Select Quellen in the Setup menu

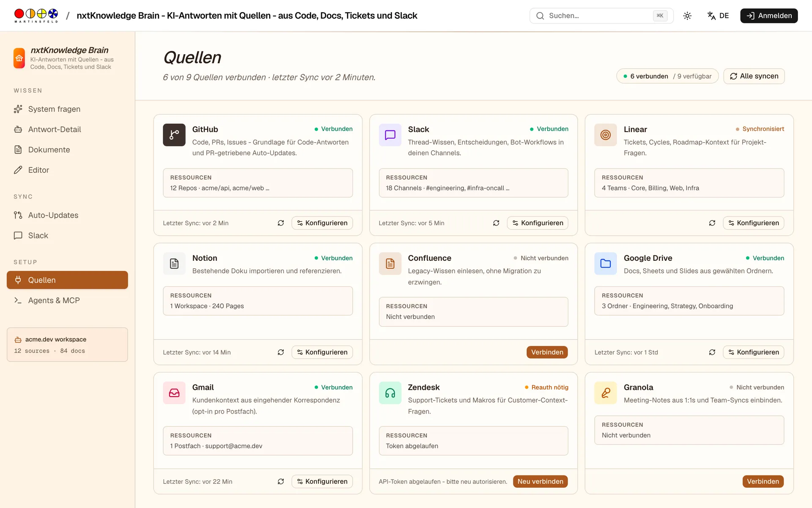[68, 280]
